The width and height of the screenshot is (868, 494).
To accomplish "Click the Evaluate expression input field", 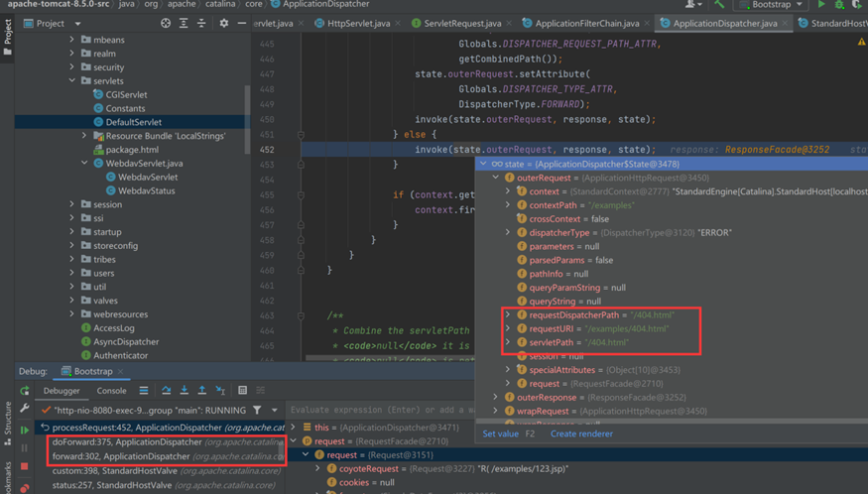I will tap(382, 410).
